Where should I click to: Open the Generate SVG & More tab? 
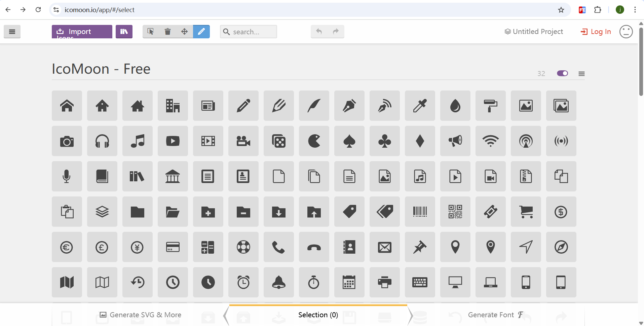click(x=141, y=315)
